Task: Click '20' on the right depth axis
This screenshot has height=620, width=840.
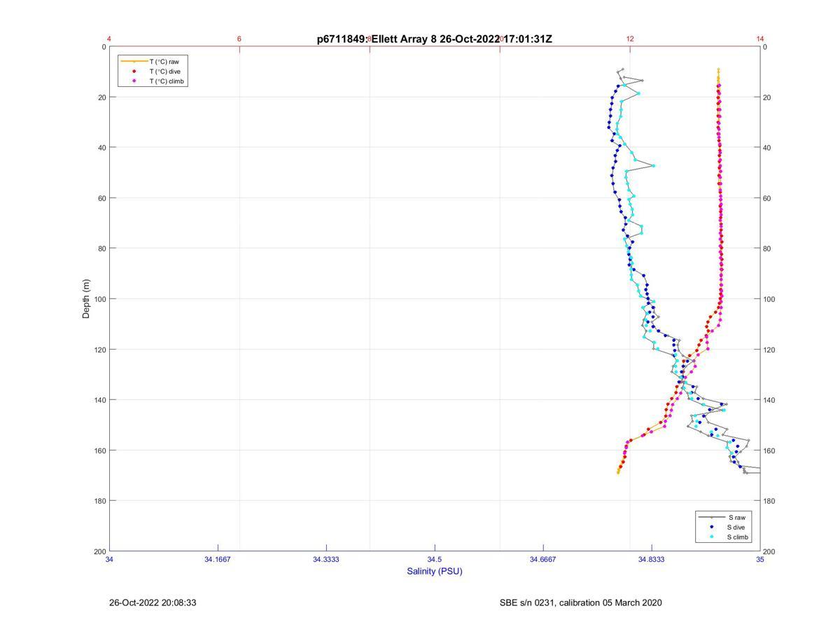Action: (767, 97)
